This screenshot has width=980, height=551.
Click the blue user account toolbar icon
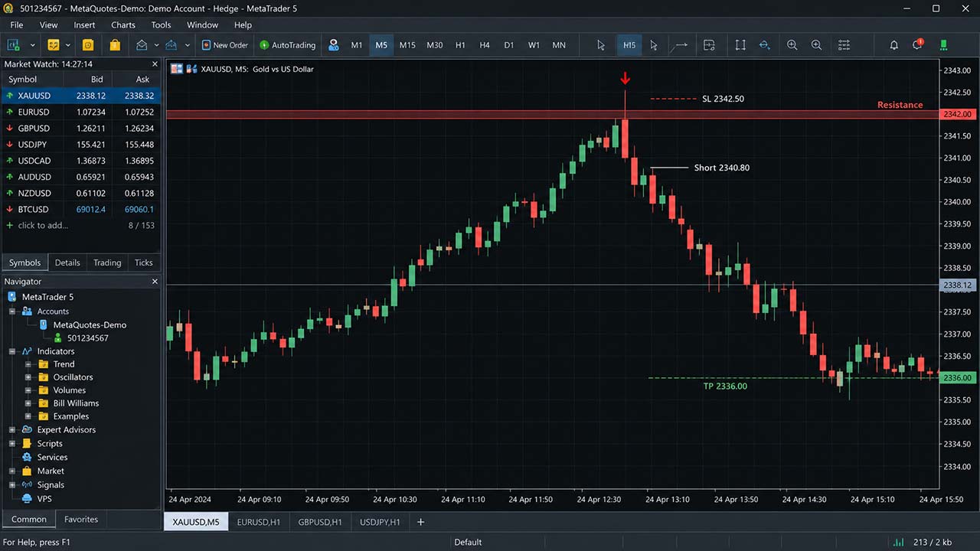pyautogui.click(x=333, y=45)
